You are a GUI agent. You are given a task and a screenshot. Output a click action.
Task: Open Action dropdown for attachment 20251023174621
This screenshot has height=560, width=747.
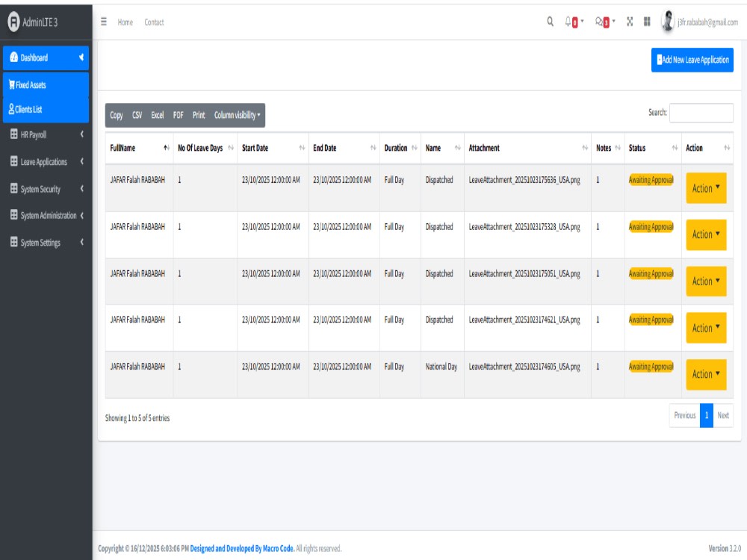click(x=706, y=328)
